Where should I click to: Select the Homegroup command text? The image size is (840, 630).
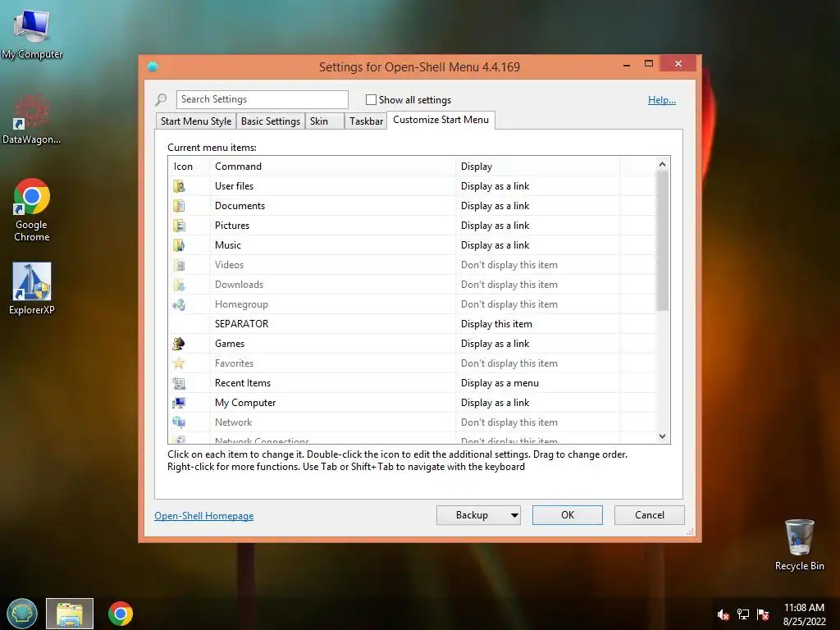coord(241,304)
